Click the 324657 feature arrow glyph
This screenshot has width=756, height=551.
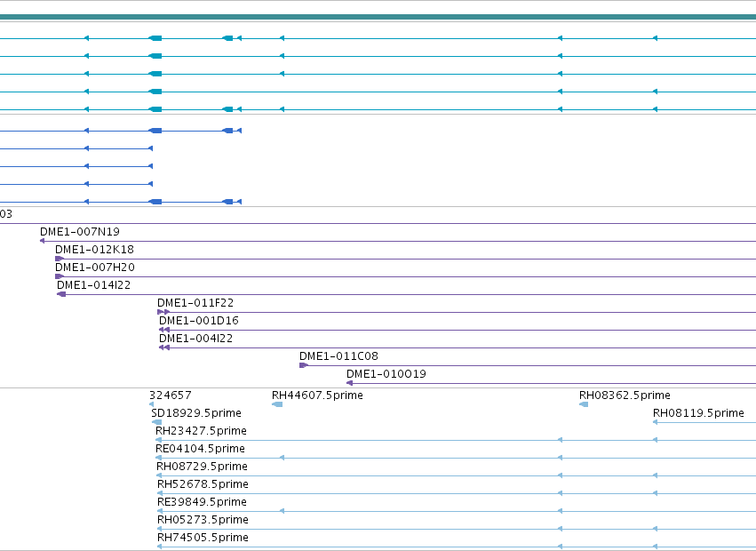[151, 404]
